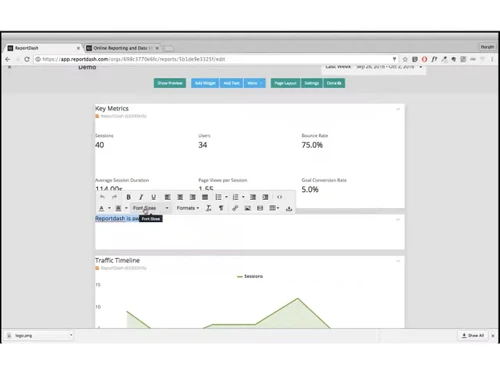Click the Opera extension icon

[x=424, y=59]
